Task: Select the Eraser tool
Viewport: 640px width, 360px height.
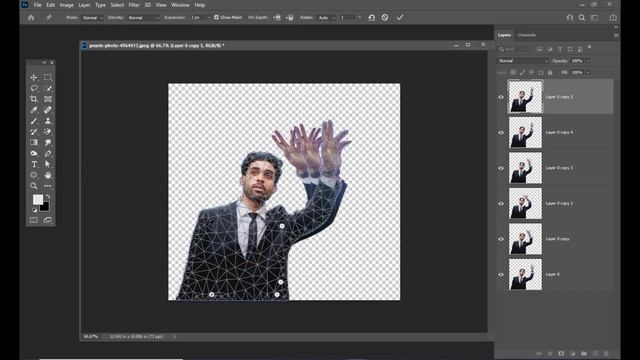Action: pyautogui.click(x=48, y=131)
